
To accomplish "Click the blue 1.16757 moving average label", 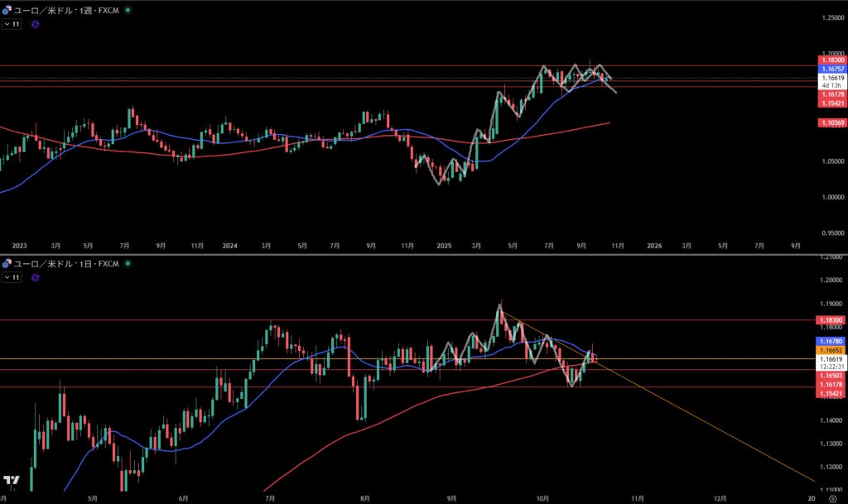I will tap(831, 69).
